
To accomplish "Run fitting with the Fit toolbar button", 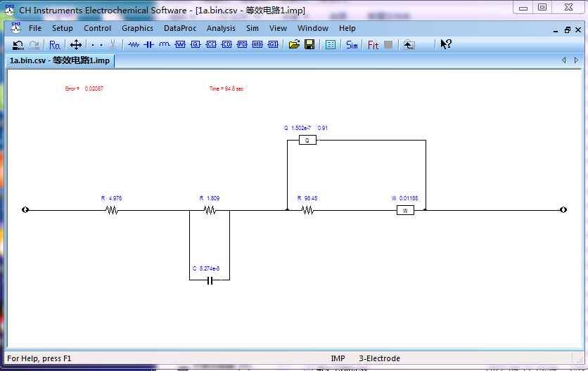I will pyautogui.click(x=373, y=44).
